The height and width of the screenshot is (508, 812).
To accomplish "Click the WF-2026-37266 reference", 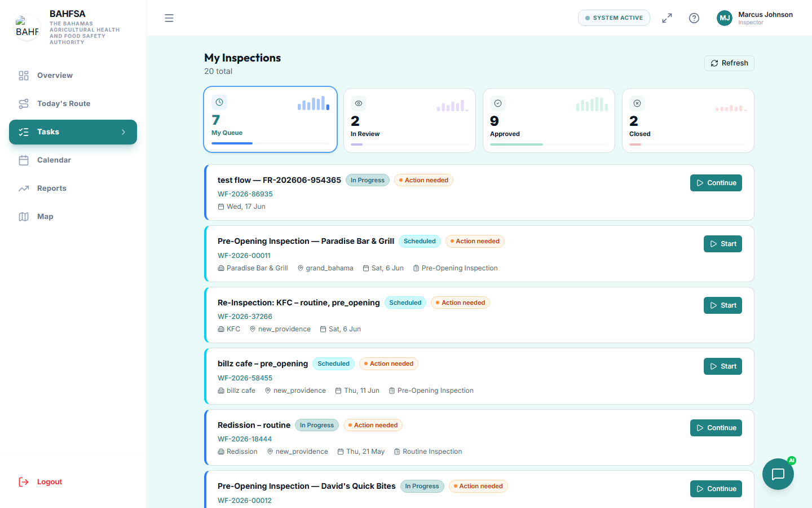I will tap(245, 317).
